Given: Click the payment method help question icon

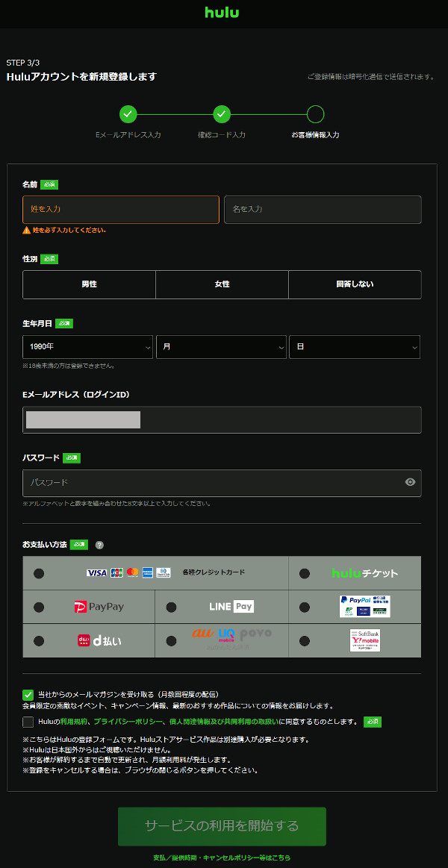Looking at the screenshot, I should [99, 545].
